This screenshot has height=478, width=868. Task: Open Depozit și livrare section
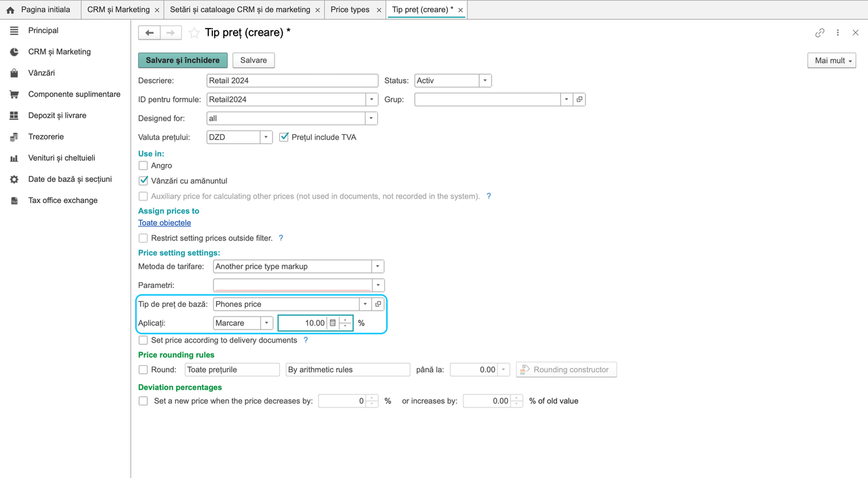point(57,115)
